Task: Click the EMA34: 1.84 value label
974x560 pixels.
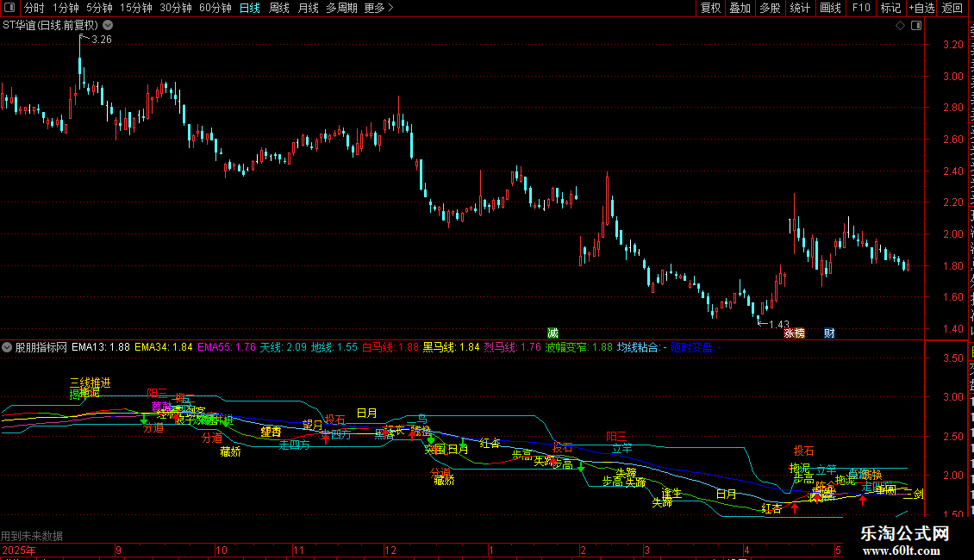Action: click(164, 347)
